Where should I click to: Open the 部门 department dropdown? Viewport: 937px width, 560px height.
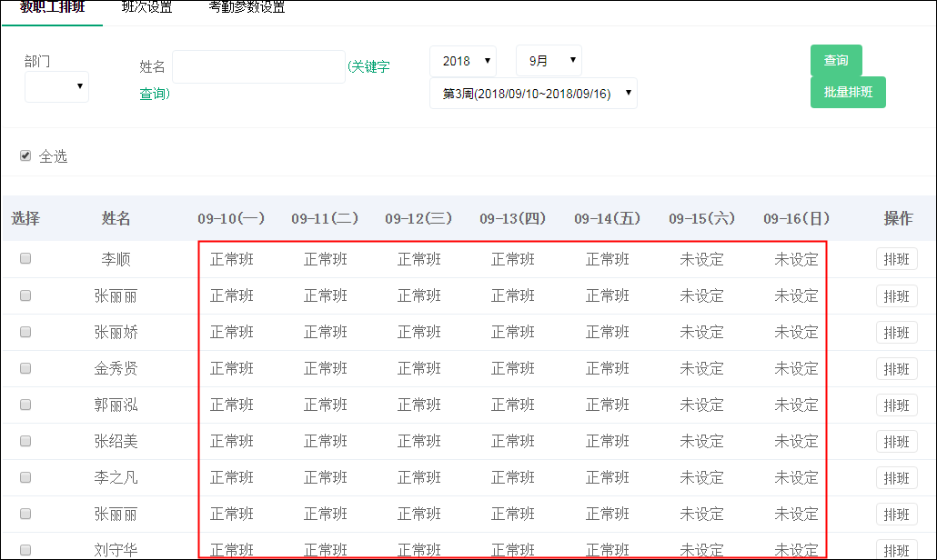[56, 86]
